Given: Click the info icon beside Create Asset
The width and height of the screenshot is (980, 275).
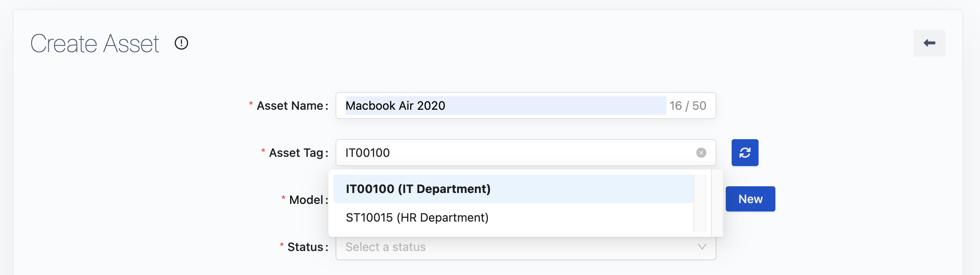Looking at the screenshot, I should click(x=181, y=43).
